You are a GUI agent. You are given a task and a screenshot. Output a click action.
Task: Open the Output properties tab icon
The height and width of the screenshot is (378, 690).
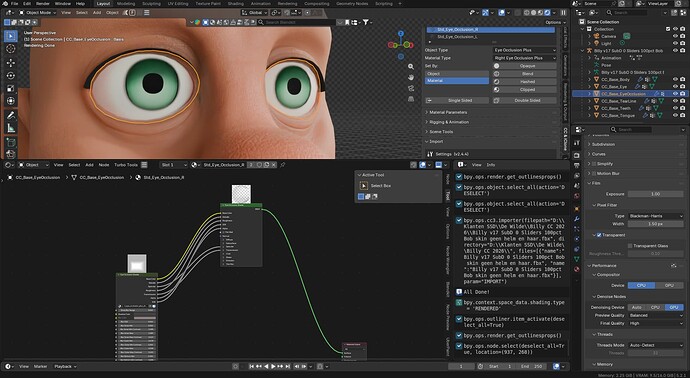point(577,165)
